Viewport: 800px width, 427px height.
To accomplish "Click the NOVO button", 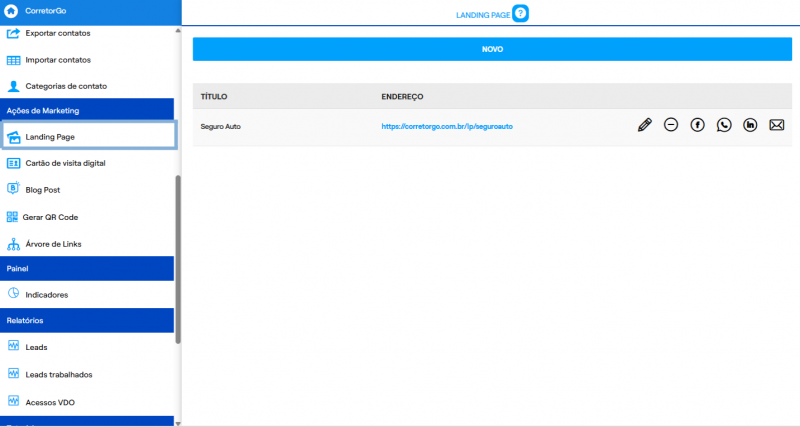I will pyautogui.click(x=492, y=49).
